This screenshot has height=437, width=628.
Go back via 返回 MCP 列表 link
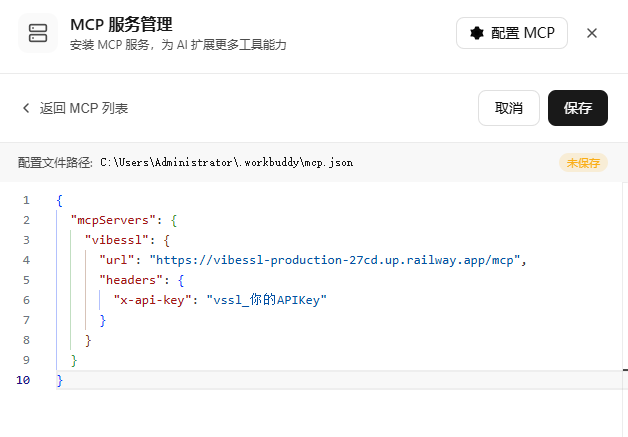coord(75,108)
